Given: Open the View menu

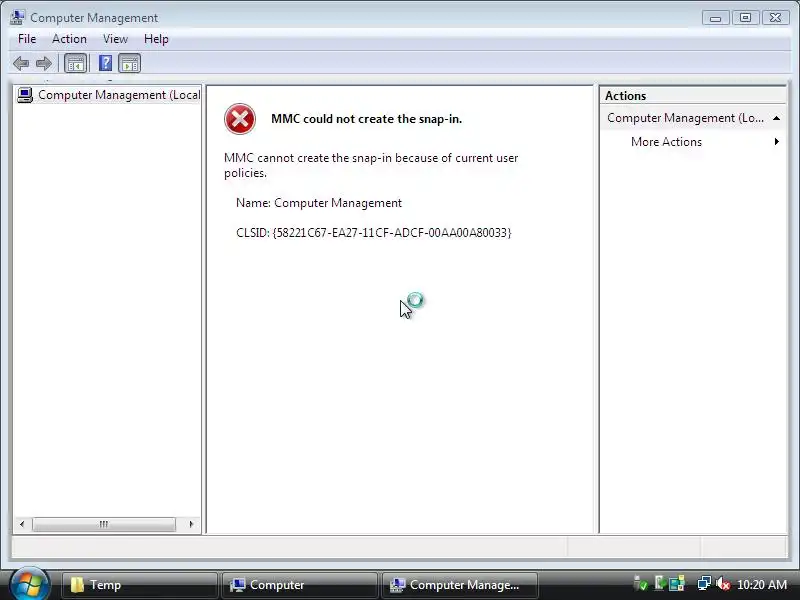Looking at the screenshot, I should [115, 39].
